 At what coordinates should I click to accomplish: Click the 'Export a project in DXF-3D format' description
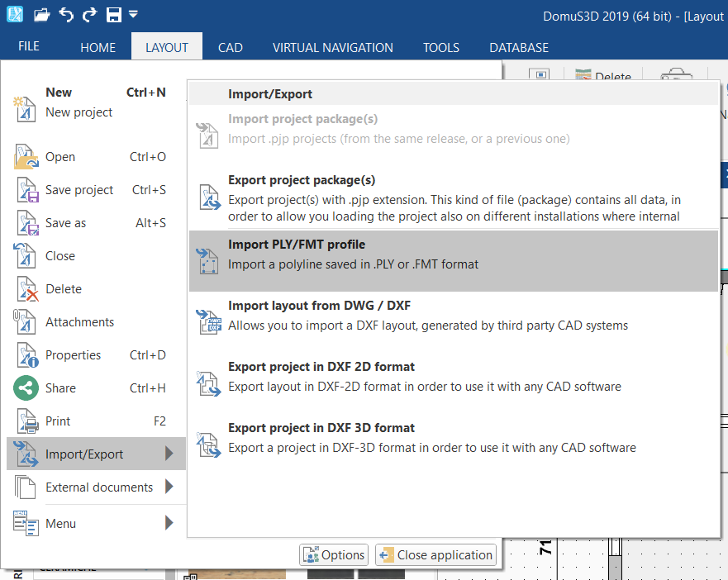click(x=432, y=448)
